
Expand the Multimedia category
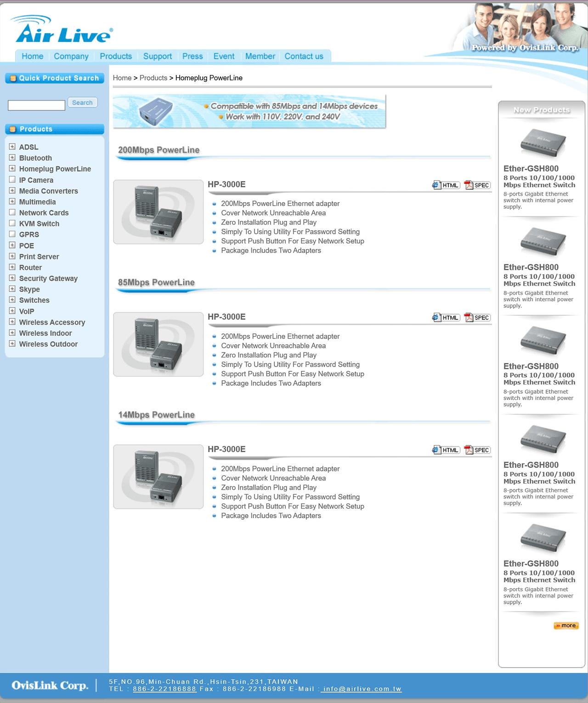[12, 201]
